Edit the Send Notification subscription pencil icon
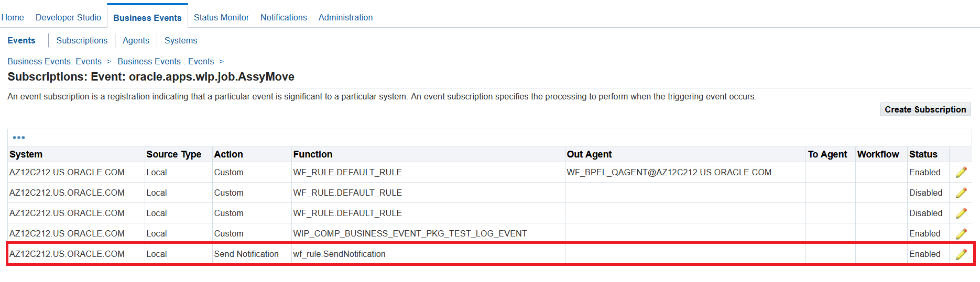The image size is (980, 282). tap(961, 254)
